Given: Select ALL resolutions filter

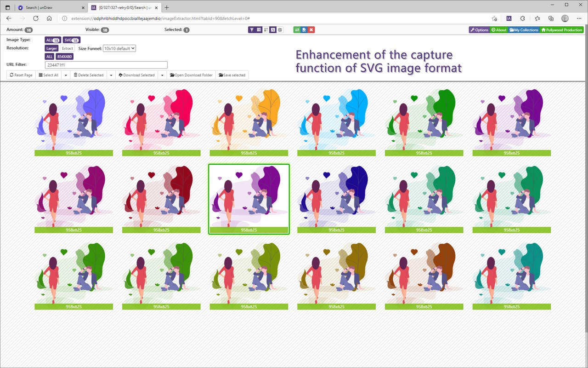Looking at the screenshot, I should point(49,57).
